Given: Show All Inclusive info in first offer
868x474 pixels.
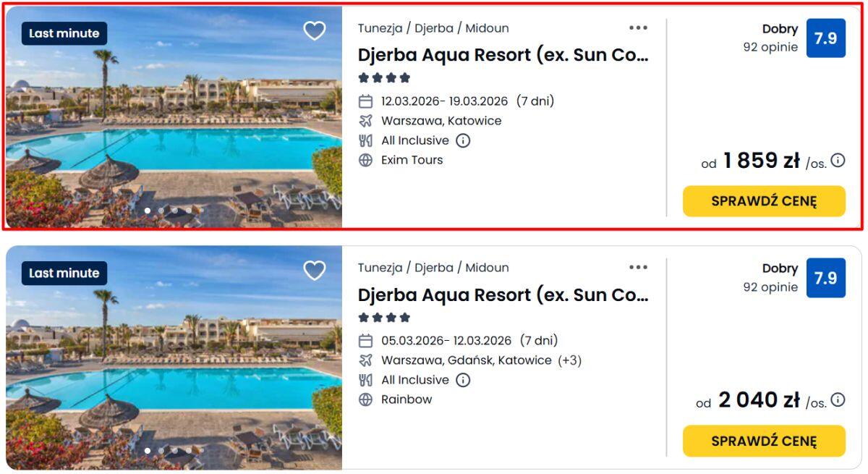Looking at the screenshot, I should click(463, 140).
